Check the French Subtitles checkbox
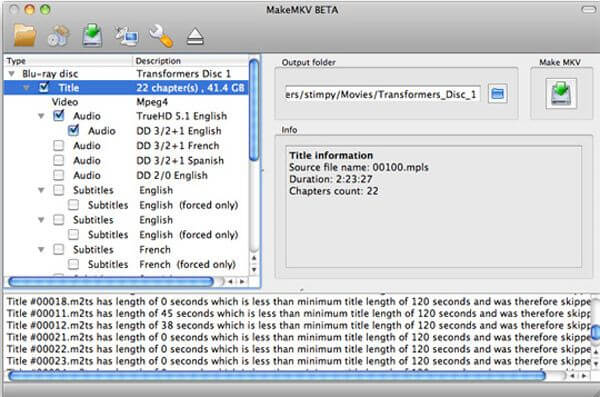The height and width of the screenshot is (397, 600). 59,249
